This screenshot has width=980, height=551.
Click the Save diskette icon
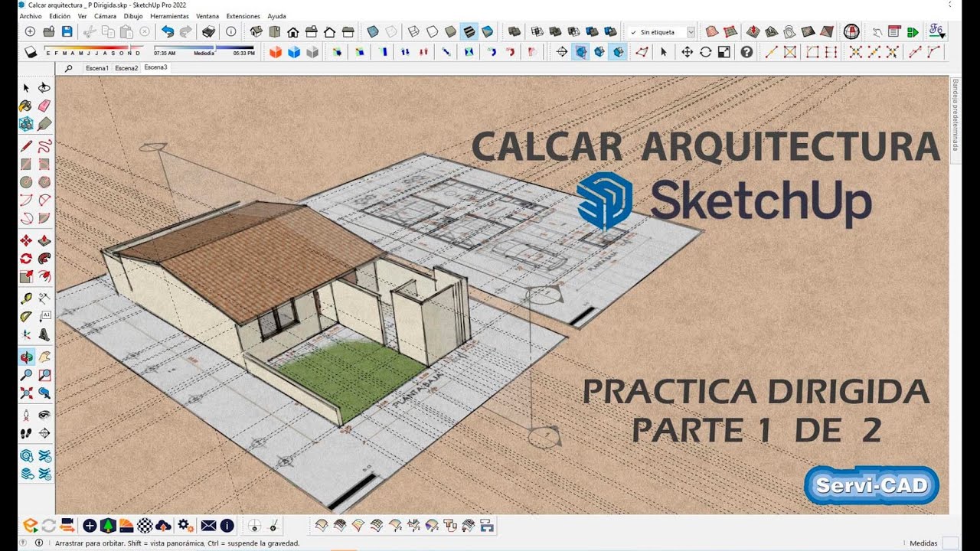point(67,31)
